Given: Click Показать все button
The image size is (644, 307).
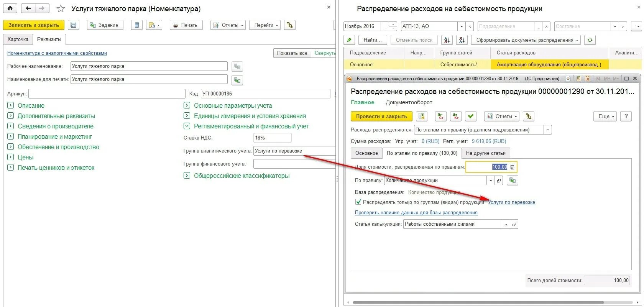Looking at the screenshot, I should (292, 53).
